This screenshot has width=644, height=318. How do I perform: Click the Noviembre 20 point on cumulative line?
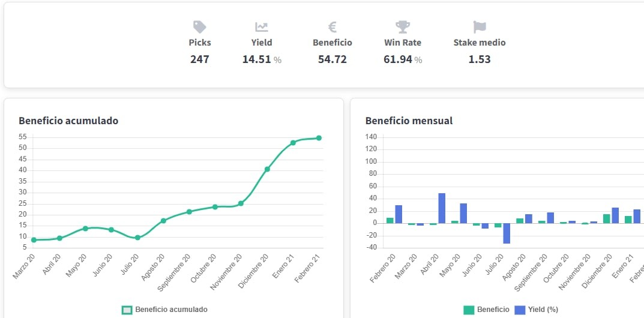click(241, 203)
